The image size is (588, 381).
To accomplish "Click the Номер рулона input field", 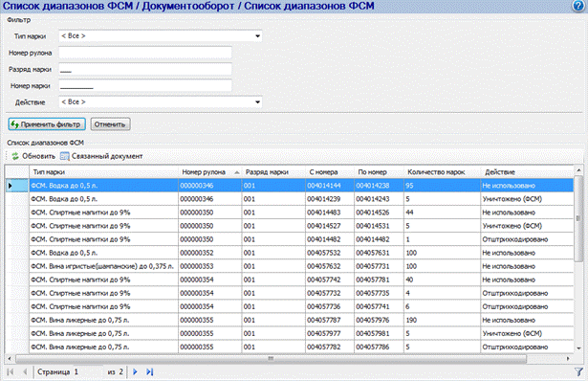I will click(x=145, y=53).
